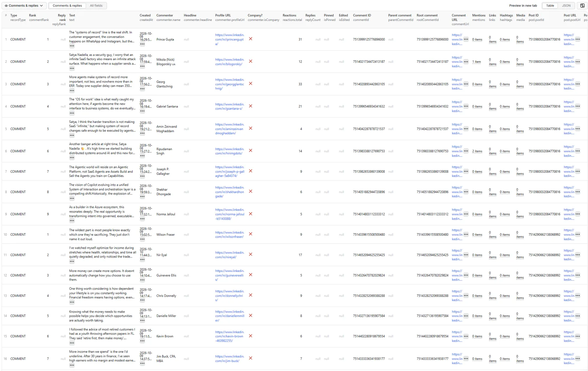
Task: Click '0 items' media cell in Jim Buck row
Action: pos(520,359)
